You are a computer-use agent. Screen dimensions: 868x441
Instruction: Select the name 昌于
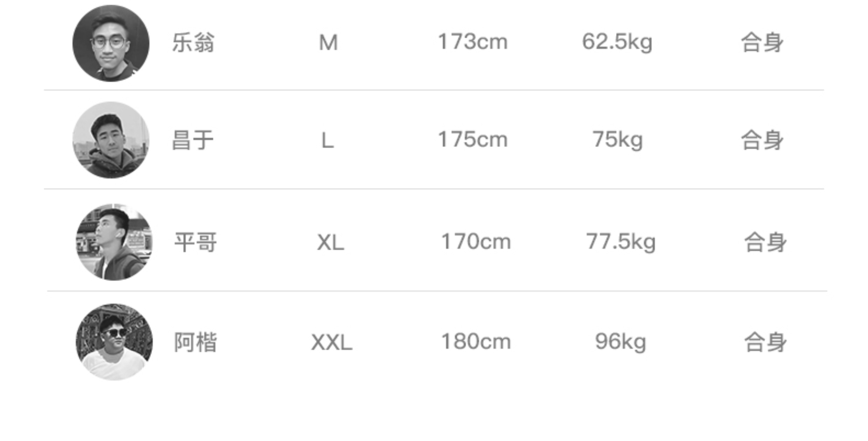click(192, 140)
